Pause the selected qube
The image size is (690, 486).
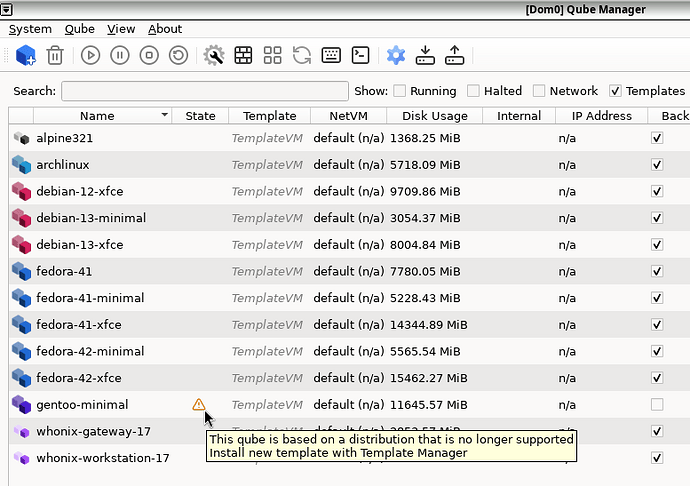point(120,55)
